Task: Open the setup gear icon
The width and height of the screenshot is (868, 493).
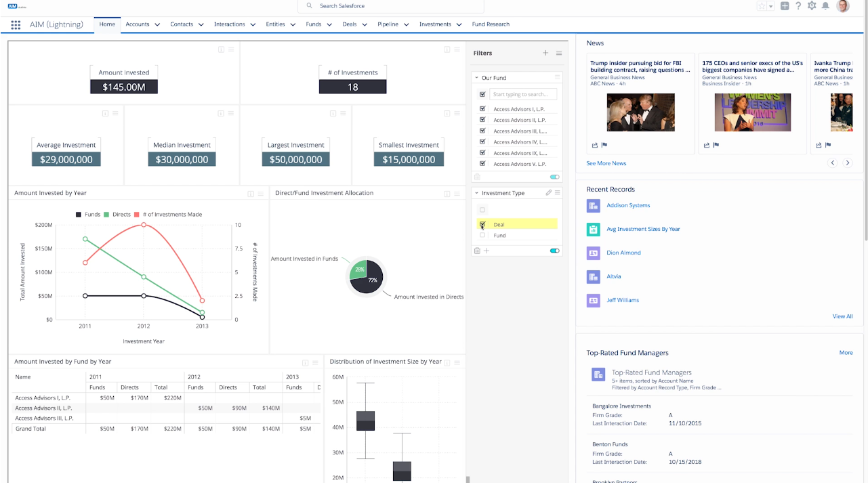Action: click(812, 6)
